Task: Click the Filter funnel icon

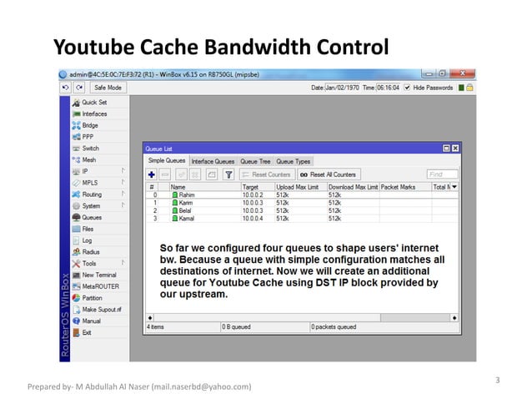Action: [228, 174]
